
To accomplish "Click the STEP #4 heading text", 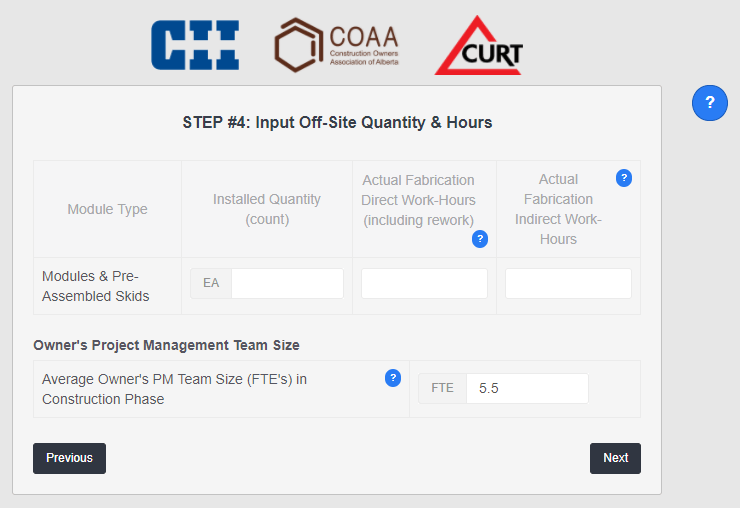I will click(337, 123).
